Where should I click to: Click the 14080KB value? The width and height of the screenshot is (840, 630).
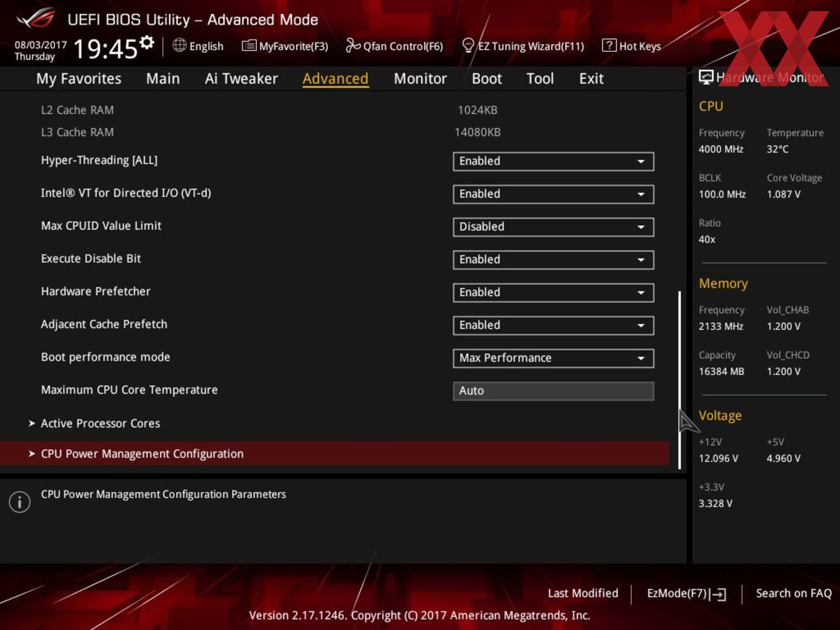point(477,132)
